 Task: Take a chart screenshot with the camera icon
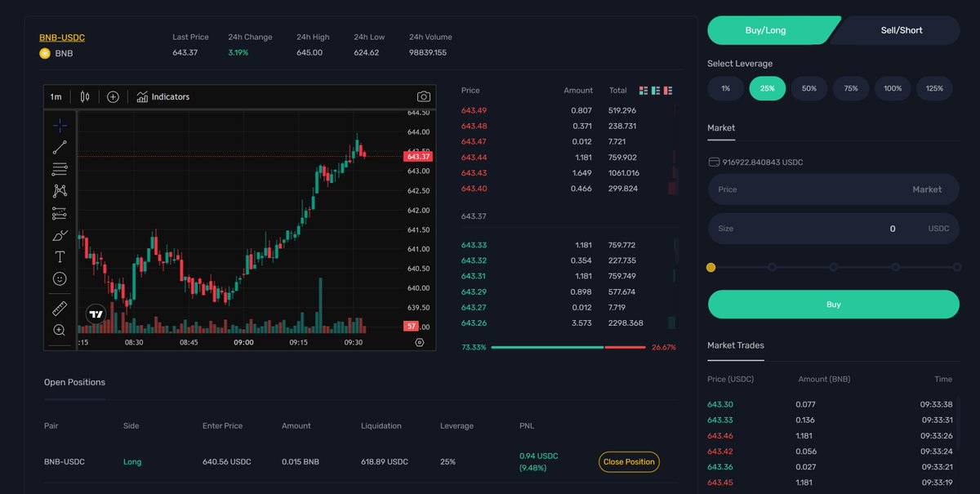click(423, 96)
